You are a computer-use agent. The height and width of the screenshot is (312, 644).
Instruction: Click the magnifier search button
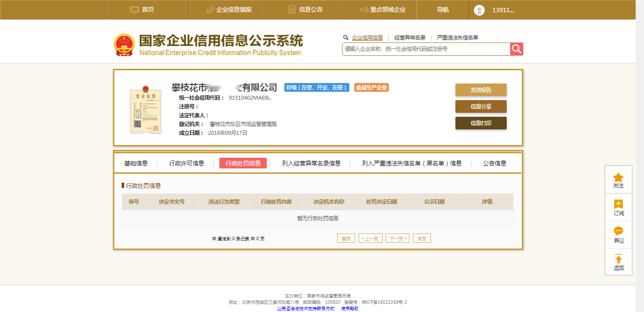[x=516, y=49]
